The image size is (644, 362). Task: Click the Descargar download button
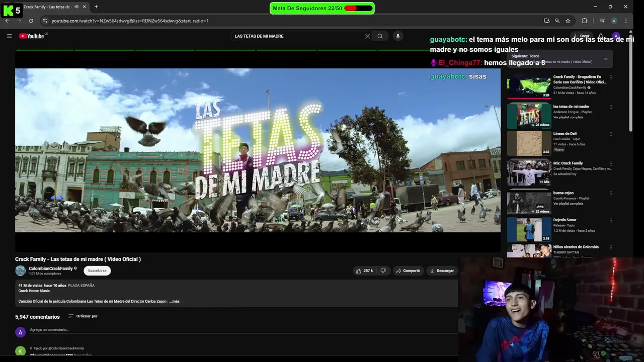click(442, 270)
